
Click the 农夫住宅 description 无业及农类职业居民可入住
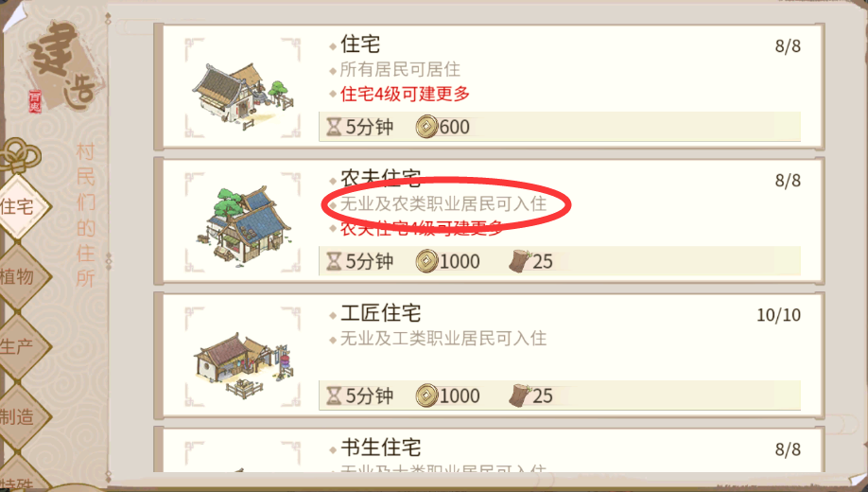pos(443,203)
